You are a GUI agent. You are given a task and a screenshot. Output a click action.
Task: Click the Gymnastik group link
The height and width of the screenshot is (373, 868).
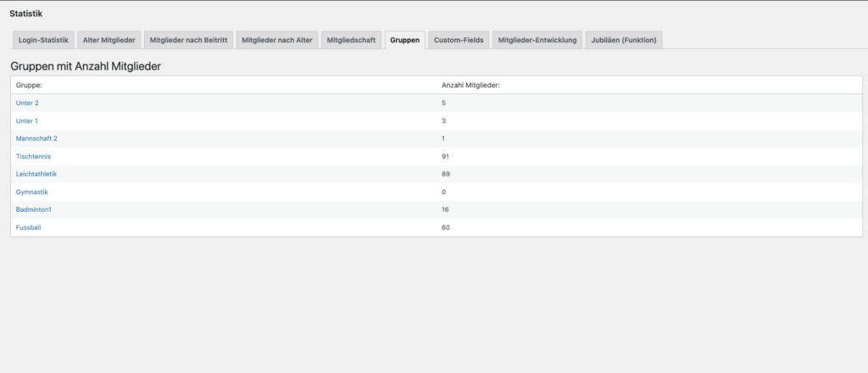34,192
